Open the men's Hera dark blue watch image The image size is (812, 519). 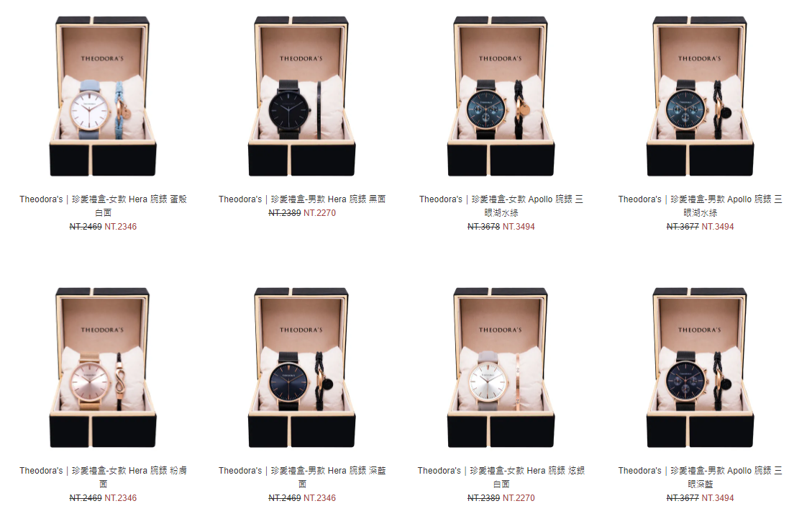coord(302,368)
